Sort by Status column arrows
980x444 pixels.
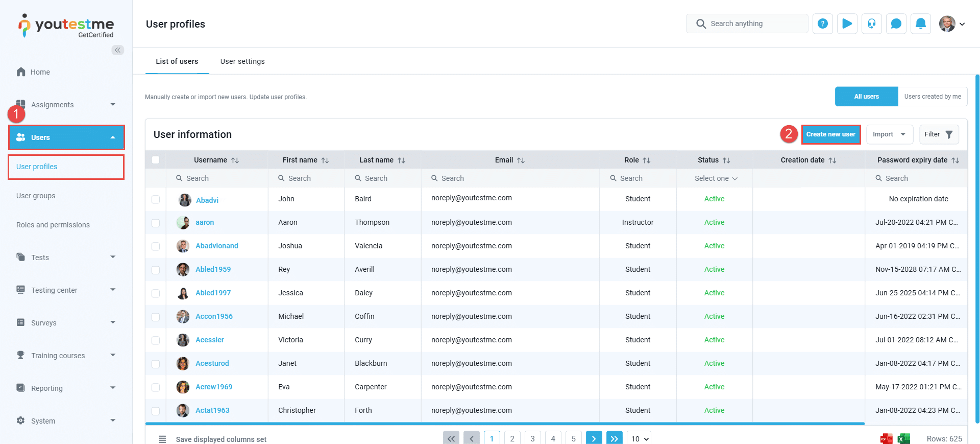(x=726, y=160)
